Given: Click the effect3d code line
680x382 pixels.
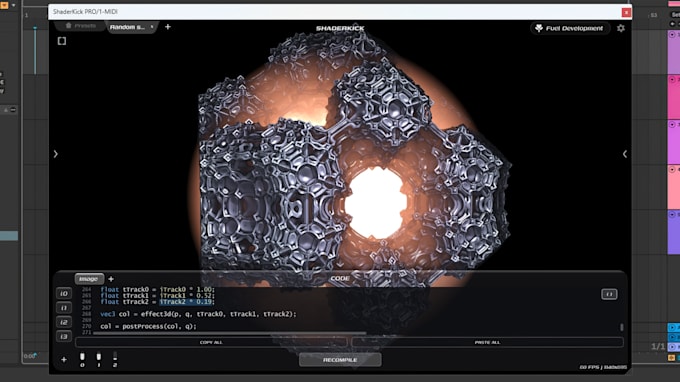Looking at the screenshot, I should [x=198, y=314].
